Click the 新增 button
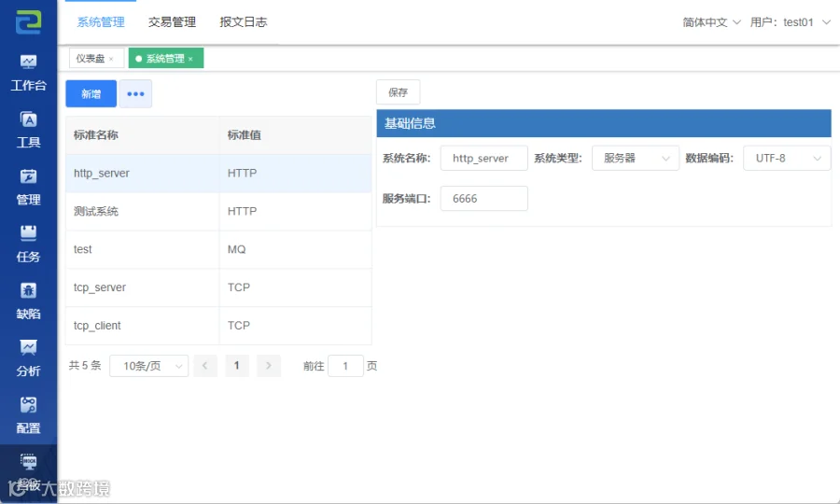 coord(91,93)
